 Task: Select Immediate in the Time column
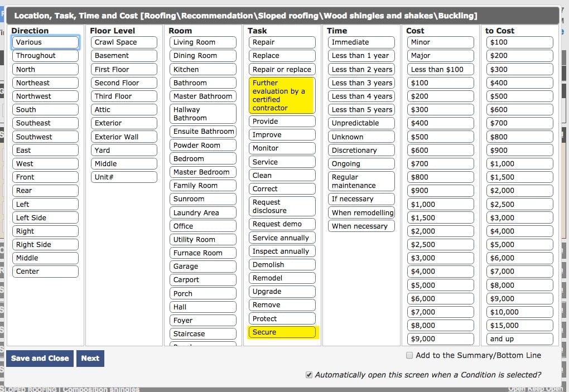pyautogui.click(x=361, y=42)
